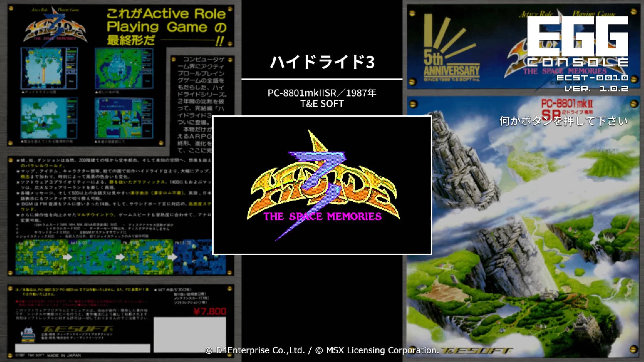Click the blank gray box below the ¥7,800 price
This screenshot has width=644, height=362.
coord(190,334)
